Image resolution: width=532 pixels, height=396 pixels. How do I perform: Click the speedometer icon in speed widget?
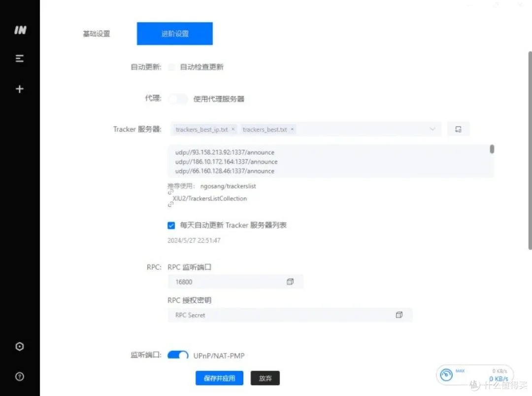(446, 375)
